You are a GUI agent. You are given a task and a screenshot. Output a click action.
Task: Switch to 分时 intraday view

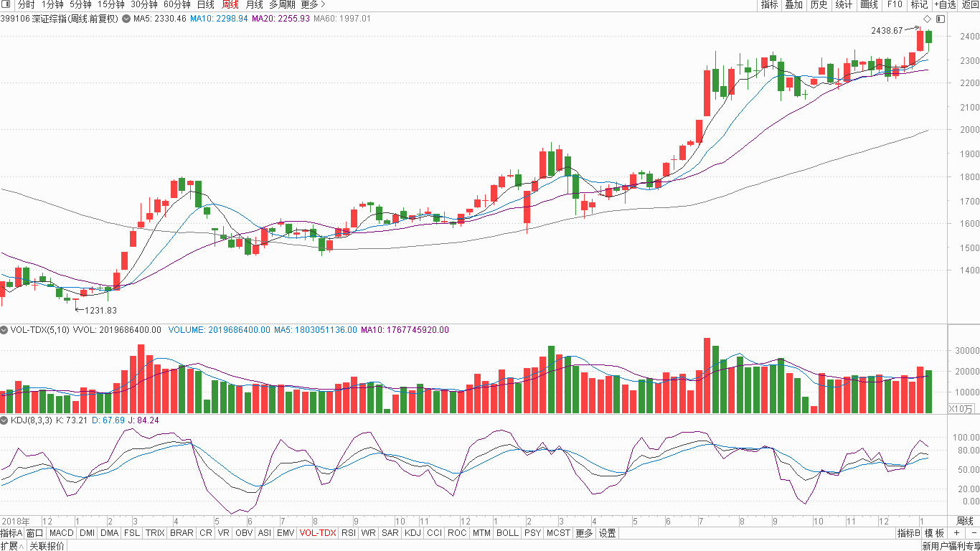[x=26, y=4]
